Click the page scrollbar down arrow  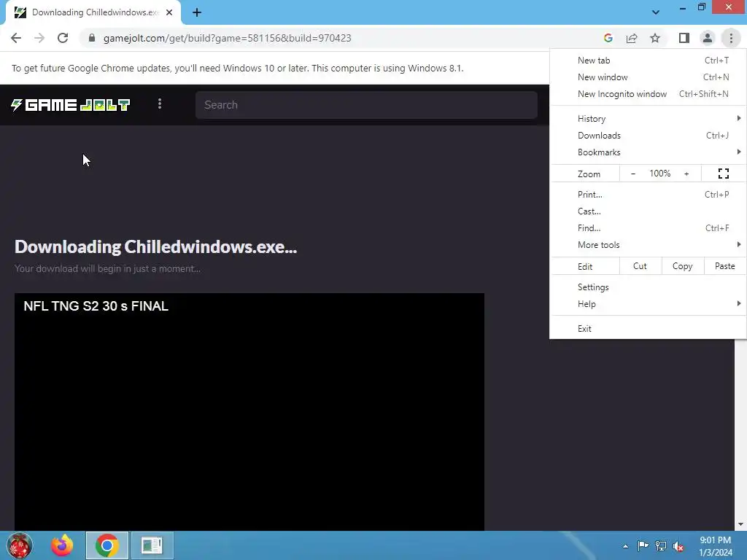(x=740, y=524)
